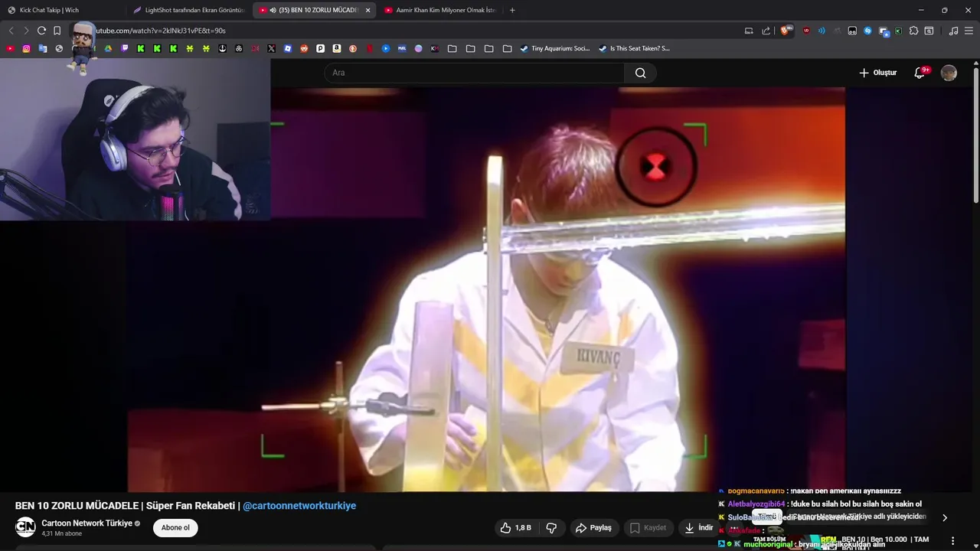This screenshot has width=980, height=551.
Task: Close the BEN 10 ZORLU MÜCADELE tab
Action: (x=367, y=10)
